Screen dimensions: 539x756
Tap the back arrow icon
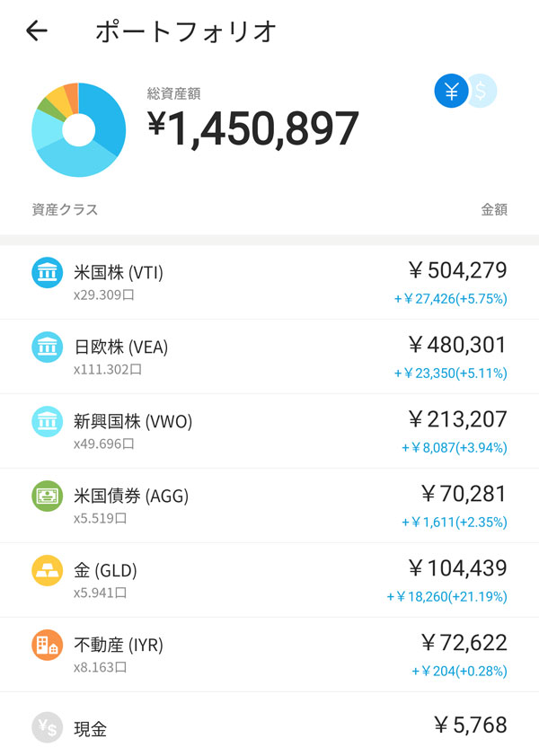tap(37, 31)
